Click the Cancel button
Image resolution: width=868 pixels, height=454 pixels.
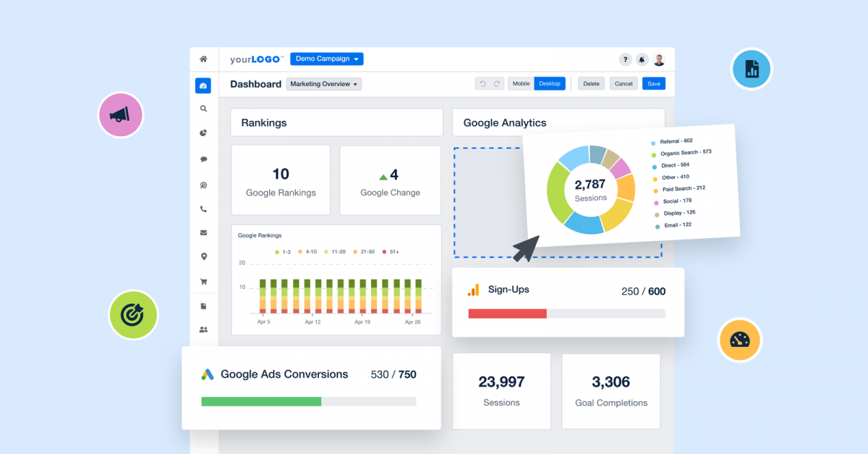623,83
